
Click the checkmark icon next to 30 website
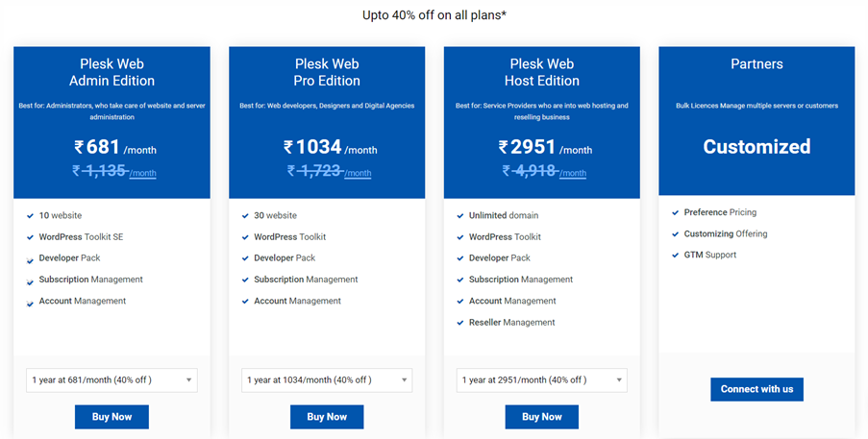pyautogui.click(x=245, y=215)
